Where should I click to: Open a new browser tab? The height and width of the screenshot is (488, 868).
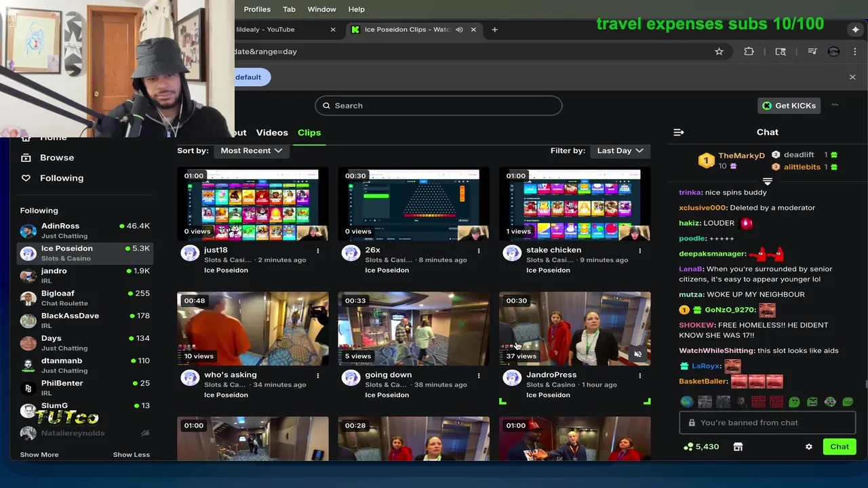click(494, 30)
